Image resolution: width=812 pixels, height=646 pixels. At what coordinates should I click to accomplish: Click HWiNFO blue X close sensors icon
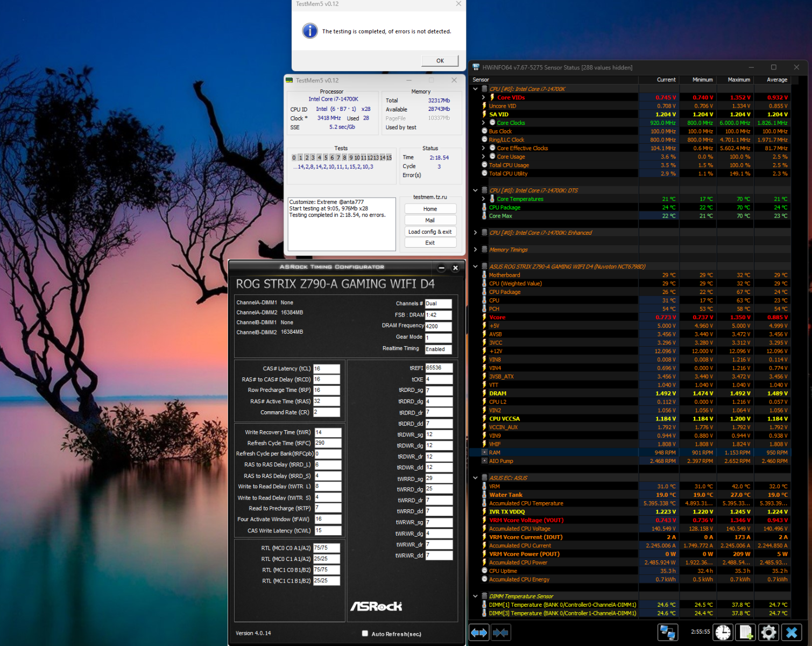coord(792,633)
